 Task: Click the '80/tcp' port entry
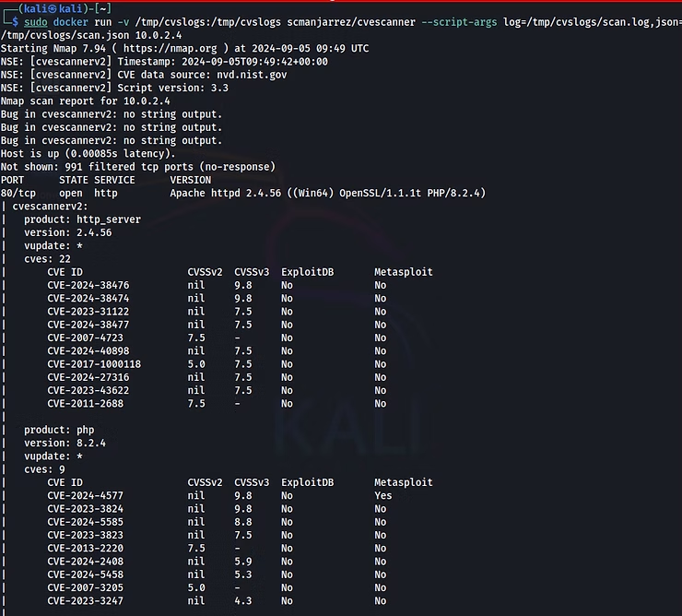(18, 194)
